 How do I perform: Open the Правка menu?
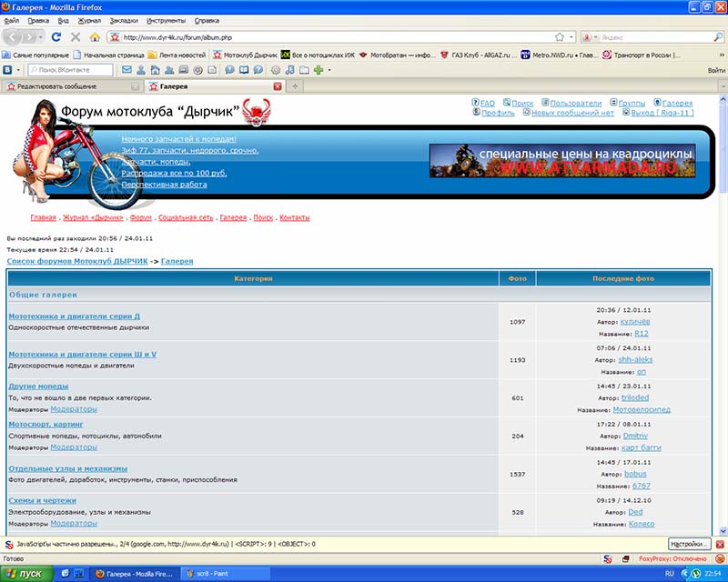coord(38,20)
